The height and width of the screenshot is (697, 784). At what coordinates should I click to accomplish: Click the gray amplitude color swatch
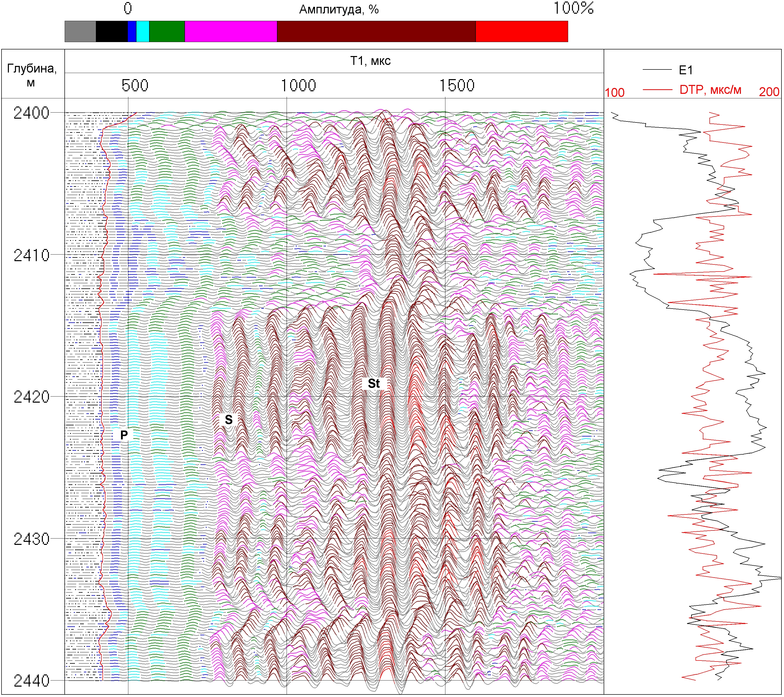[80, 31]
